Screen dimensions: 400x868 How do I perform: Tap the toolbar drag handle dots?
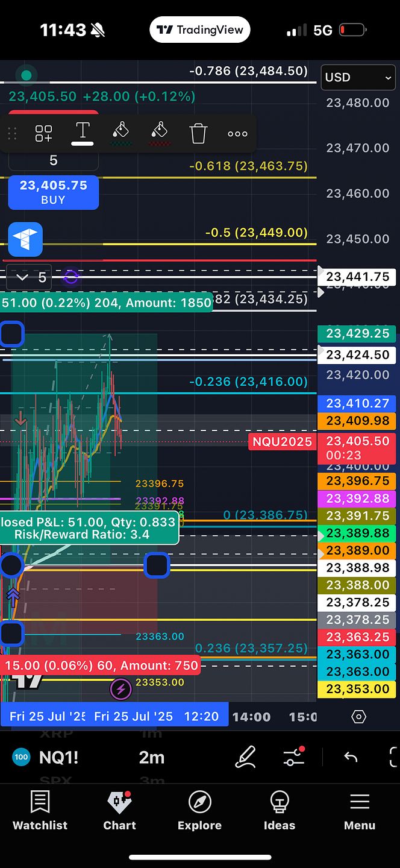pos(12,133)
